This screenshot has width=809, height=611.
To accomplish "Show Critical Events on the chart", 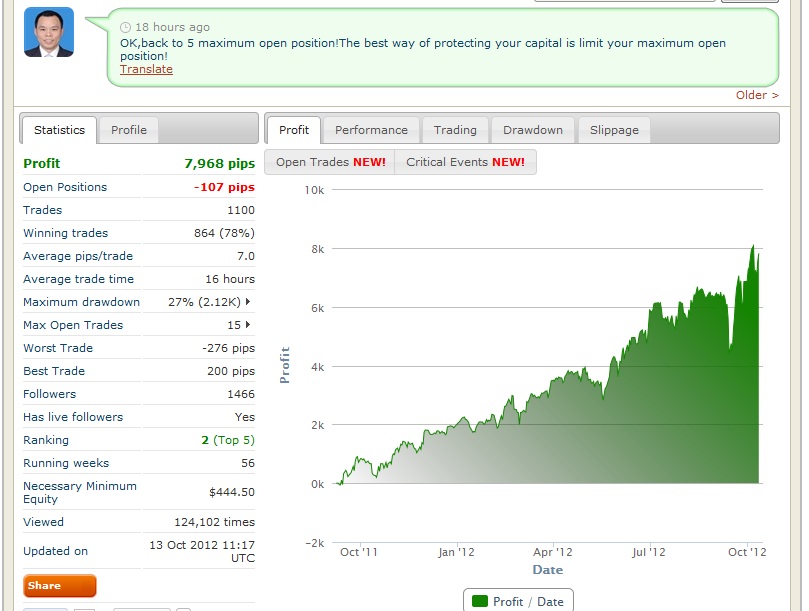I will click(x=465, y=162).
